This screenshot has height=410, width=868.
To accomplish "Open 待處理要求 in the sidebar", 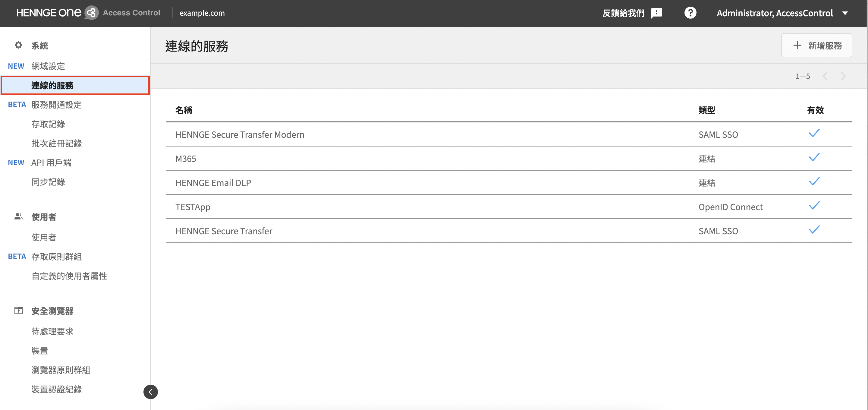I will 52,331.
